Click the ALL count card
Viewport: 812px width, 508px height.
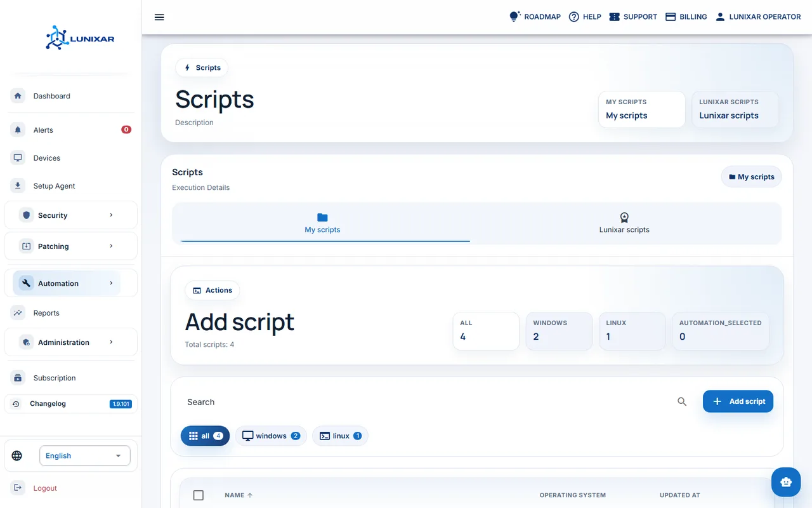click(486, 331)
